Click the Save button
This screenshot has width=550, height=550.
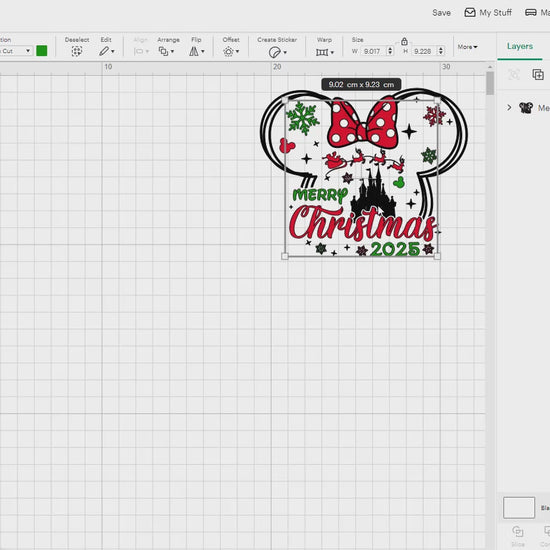441,13
